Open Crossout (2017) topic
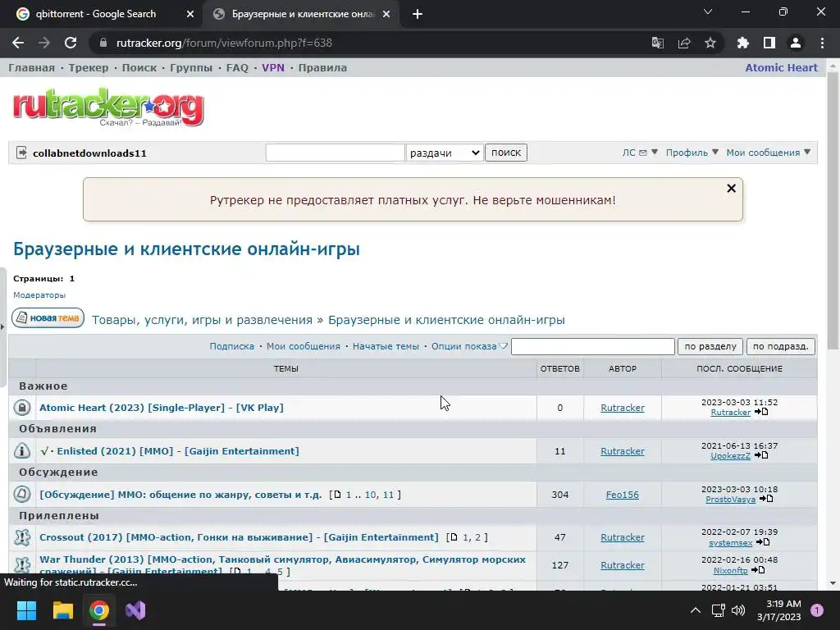 click(239, 537)
